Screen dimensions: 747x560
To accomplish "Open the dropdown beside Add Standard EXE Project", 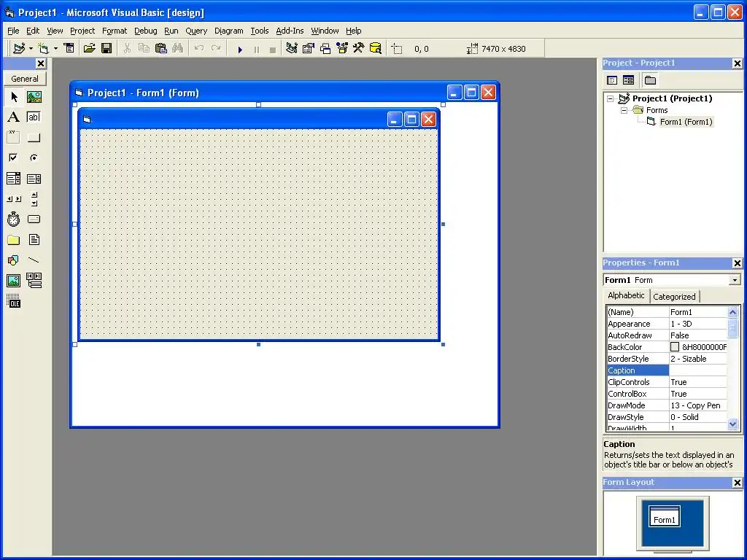I will [x=31, y=49].
